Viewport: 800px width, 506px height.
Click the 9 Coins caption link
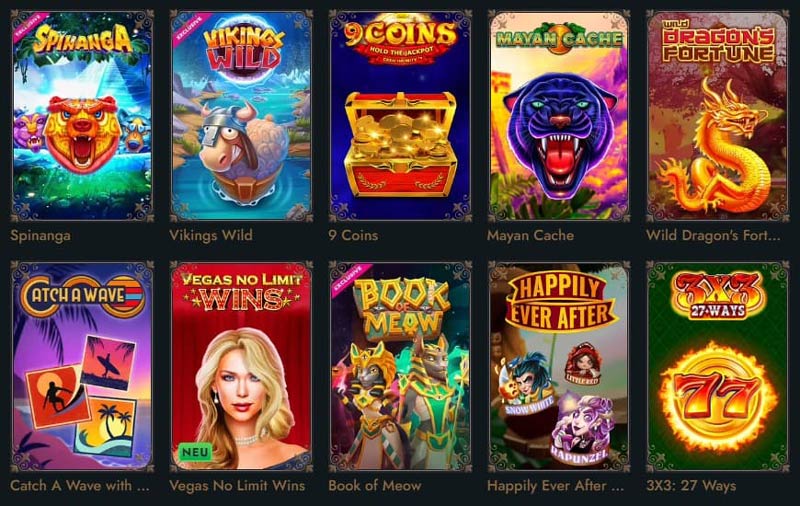point(353,235)
